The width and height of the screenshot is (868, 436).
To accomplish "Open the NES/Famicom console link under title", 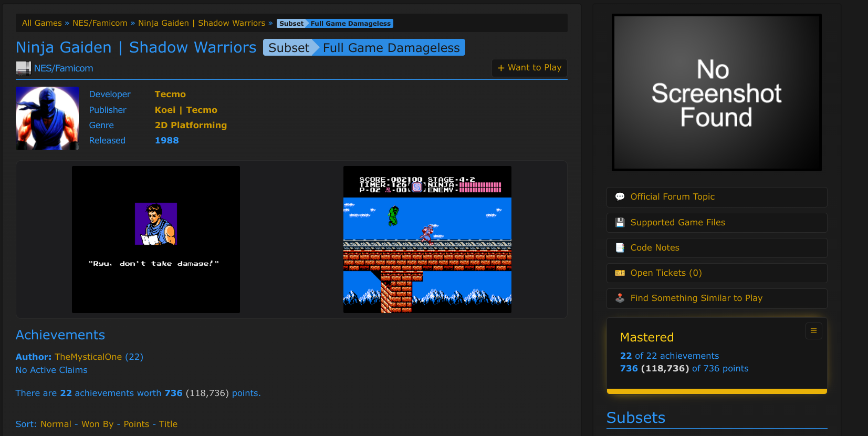I will (64, 68).
